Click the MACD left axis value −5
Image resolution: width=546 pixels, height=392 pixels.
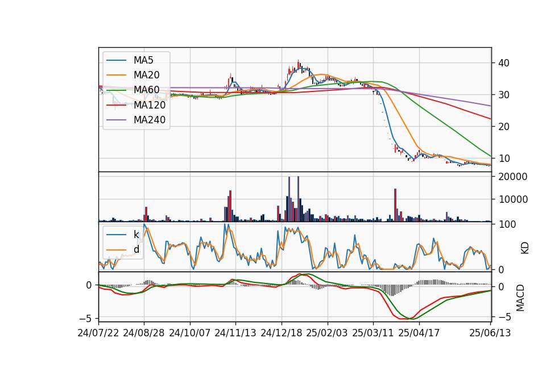point(85,319)
